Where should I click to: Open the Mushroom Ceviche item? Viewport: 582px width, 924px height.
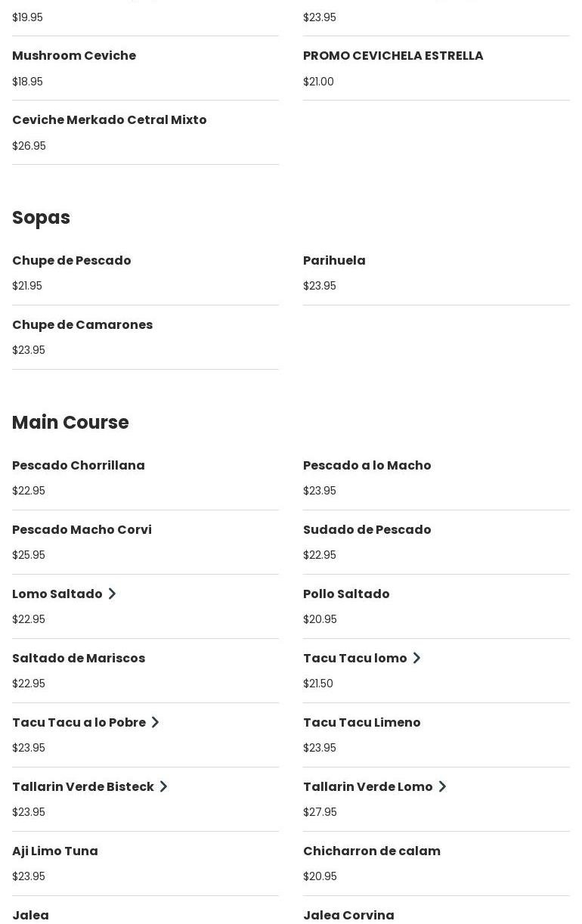[74, 56]
